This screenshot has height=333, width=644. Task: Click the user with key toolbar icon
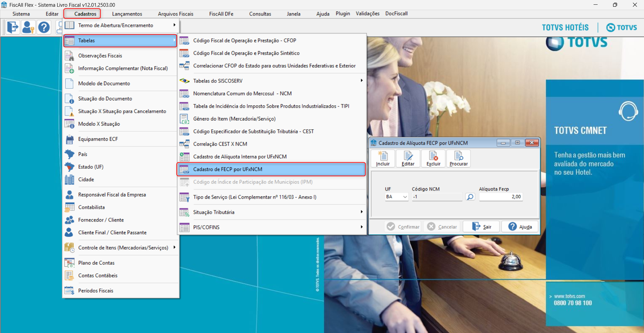(x=28, y=27)
